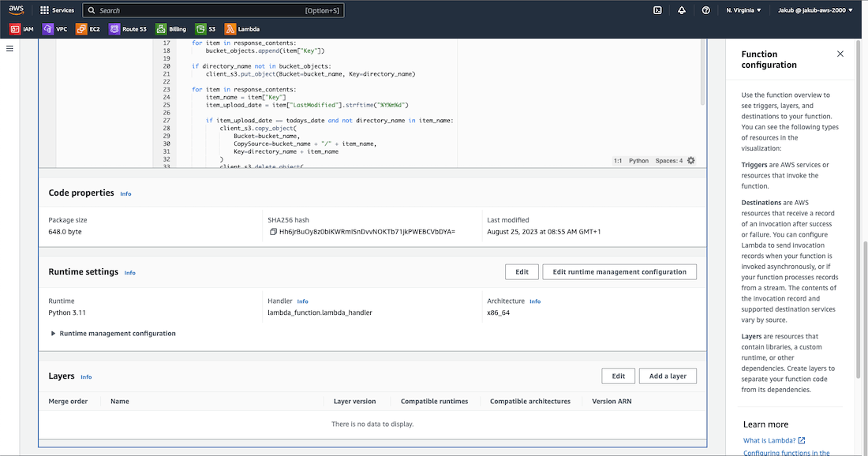Sort layers by Merge order column
The width and height of the screenshot is (868, 456).
(x=68, y=402)
